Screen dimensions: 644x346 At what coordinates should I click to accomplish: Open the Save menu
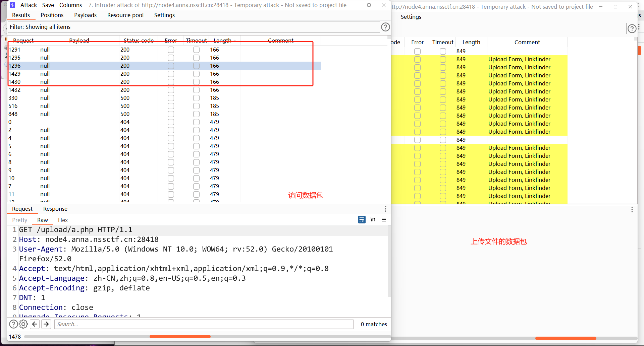point(48,5)
